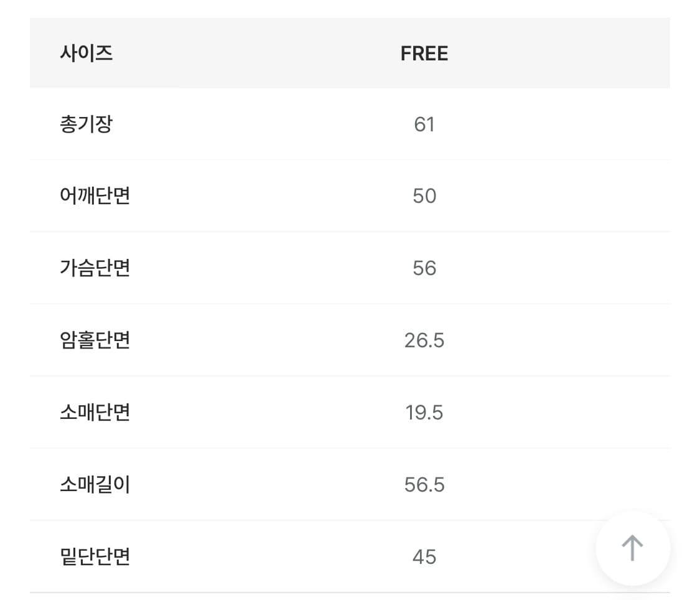Image resolution: width=700 pixels, height=600 pixels.
Task: Select the 가슴단면 row label
Action: [95, 268]
